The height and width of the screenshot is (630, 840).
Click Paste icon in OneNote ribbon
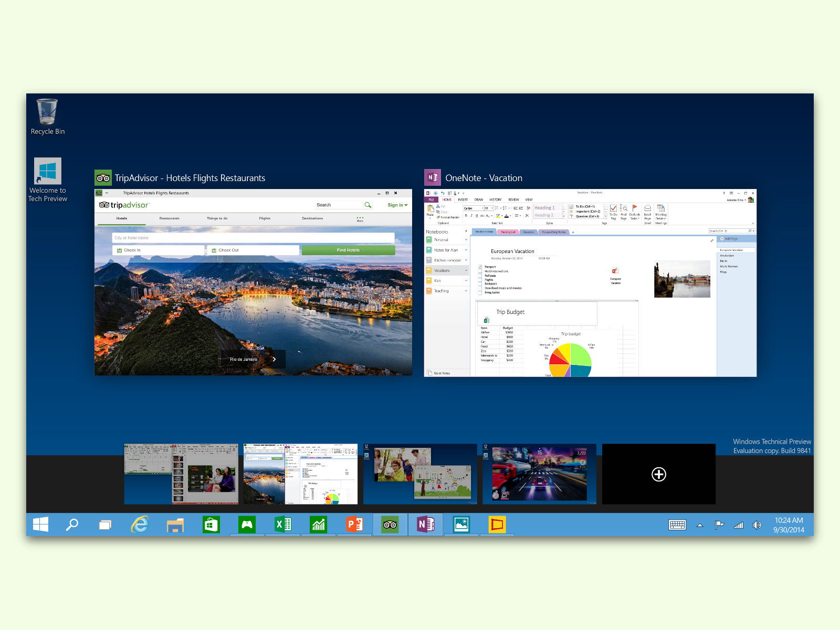click(x=430, y=211)
